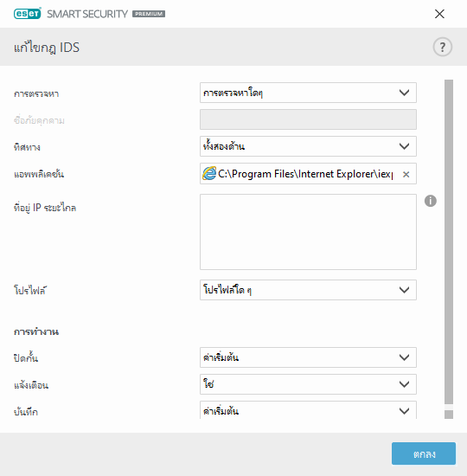Click the disabled ชื่อภัยคุกคาม threat name field

(308, 119)
